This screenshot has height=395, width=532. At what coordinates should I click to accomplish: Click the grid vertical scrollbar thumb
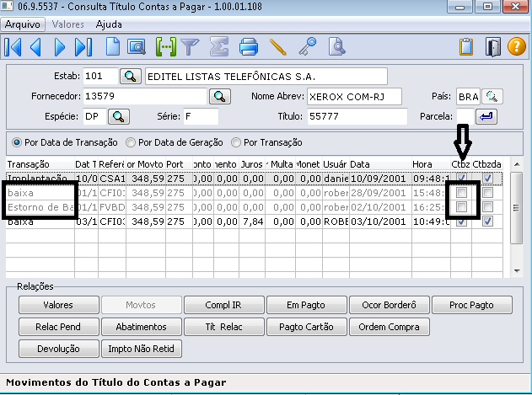coord(516,207)
